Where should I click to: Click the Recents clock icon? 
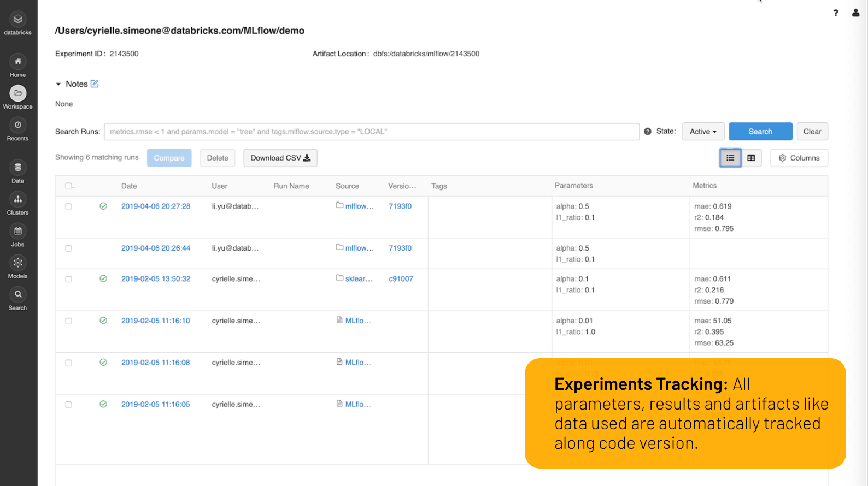(17, 126)
